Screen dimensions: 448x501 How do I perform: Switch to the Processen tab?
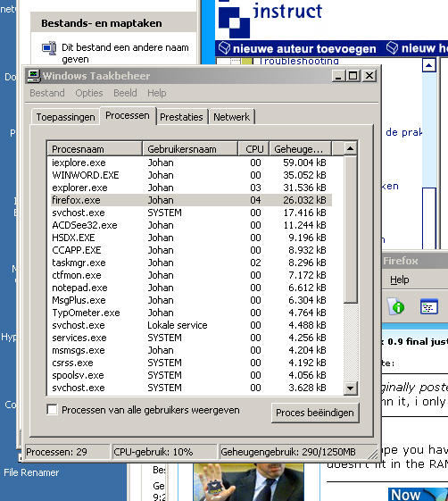(128, 115)
